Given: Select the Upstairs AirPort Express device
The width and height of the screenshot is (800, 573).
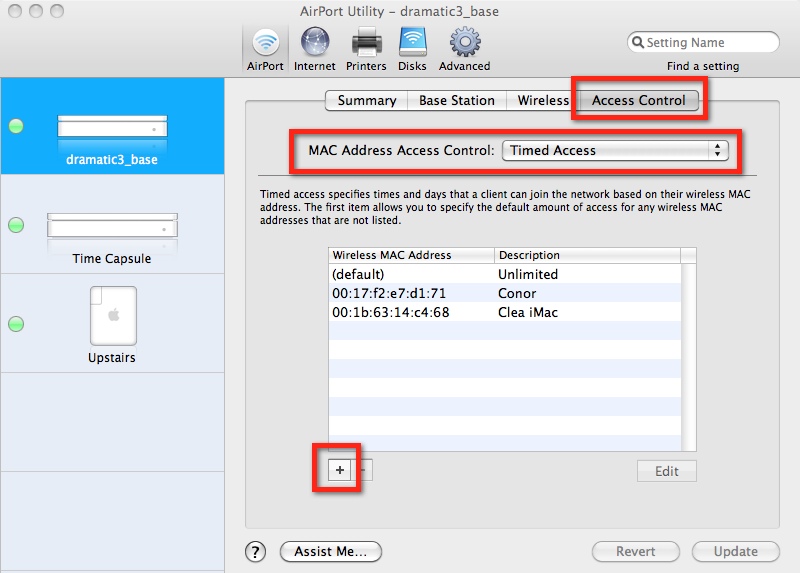Looking at the screenshot, I should (x=112, y=325).
